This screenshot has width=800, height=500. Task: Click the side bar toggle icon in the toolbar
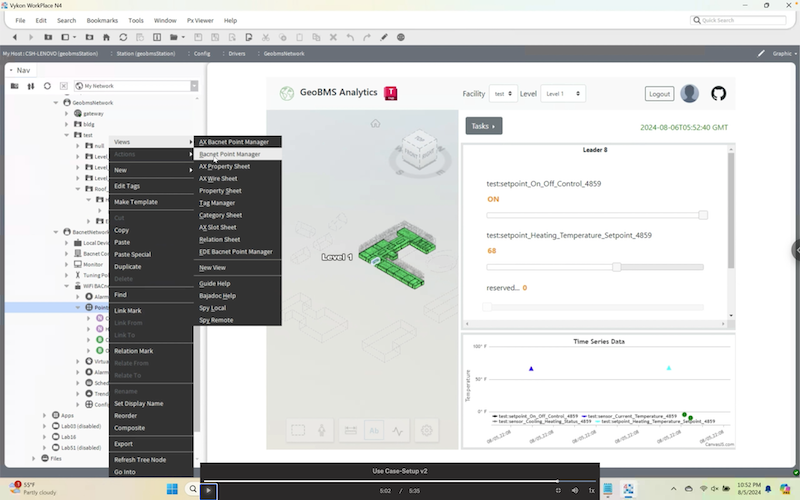[65, 37]
